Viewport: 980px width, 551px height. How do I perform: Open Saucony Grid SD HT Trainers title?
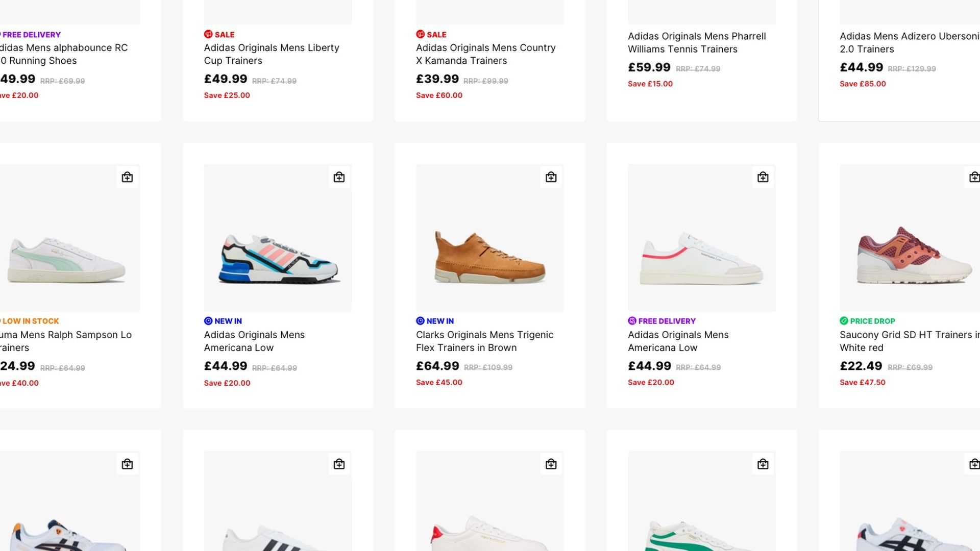coord(910,341)
